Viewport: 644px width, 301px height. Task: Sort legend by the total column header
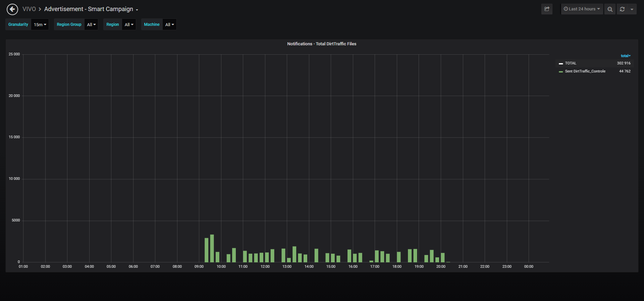626,56
